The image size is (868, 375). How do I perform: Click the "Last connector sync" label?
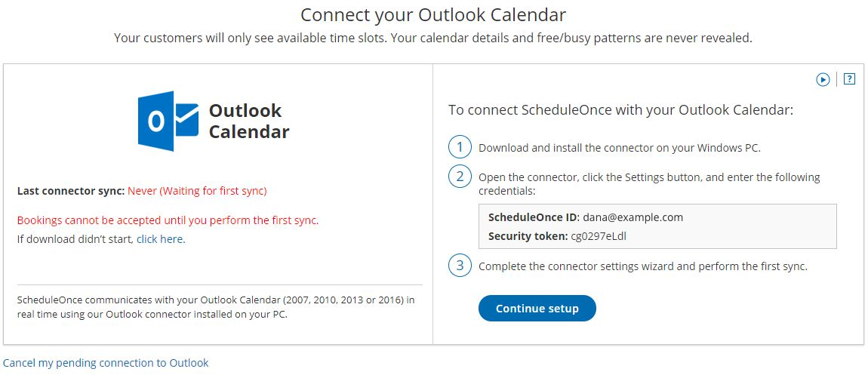pyautogui.click(x=70, y=191)
